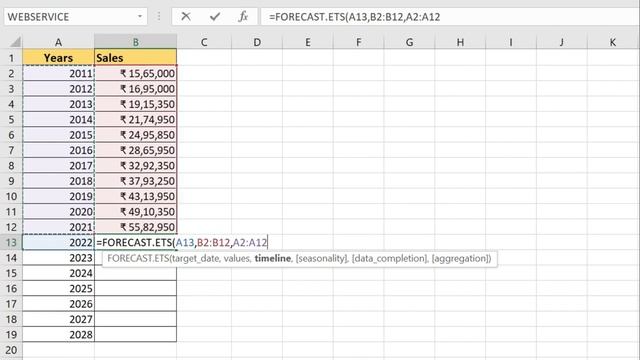Select column E header
This screenshot has width=640, height=360.
tap(307, 42)
